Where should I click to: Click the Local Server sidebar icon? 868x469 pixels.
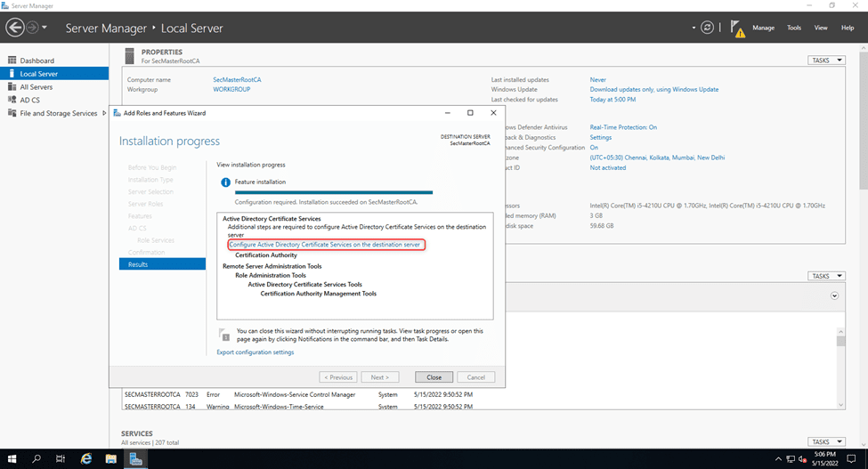click(x=12, y=74)
